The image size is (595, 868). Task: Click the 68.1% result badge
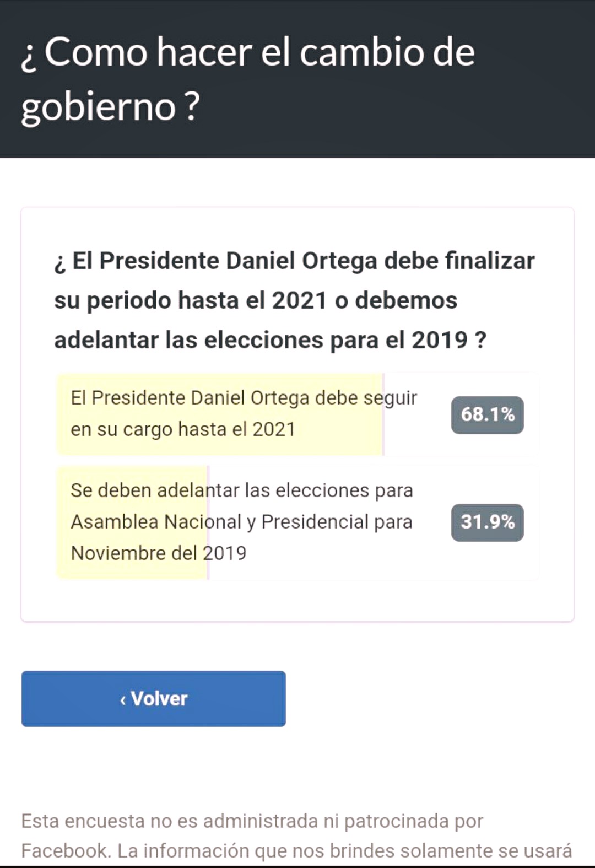[x=488, y=414]
